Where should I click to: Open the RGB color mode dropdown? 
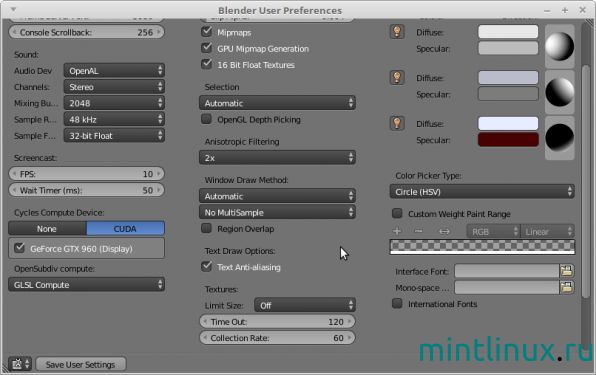point(493,231)
